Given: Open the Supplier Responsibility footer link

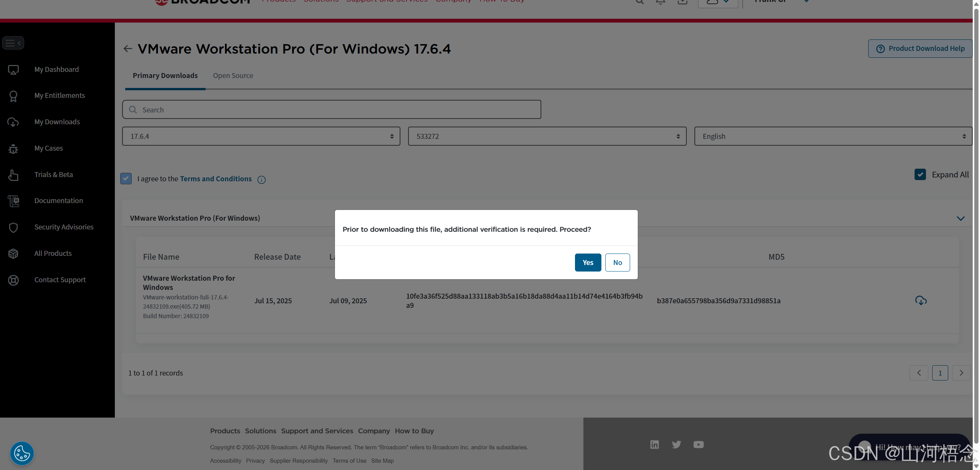Looking at the screenshot, I should 299,461.
